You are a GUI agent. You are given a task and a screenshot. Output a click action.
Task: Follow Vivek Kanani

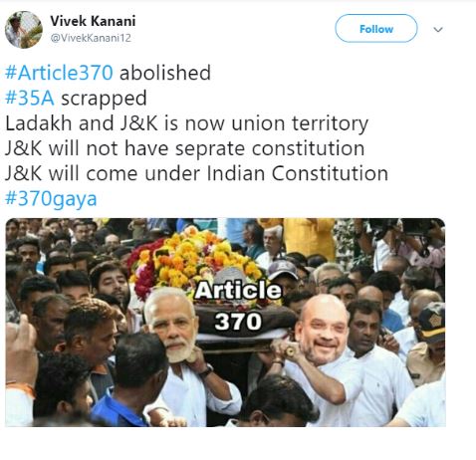376,29
